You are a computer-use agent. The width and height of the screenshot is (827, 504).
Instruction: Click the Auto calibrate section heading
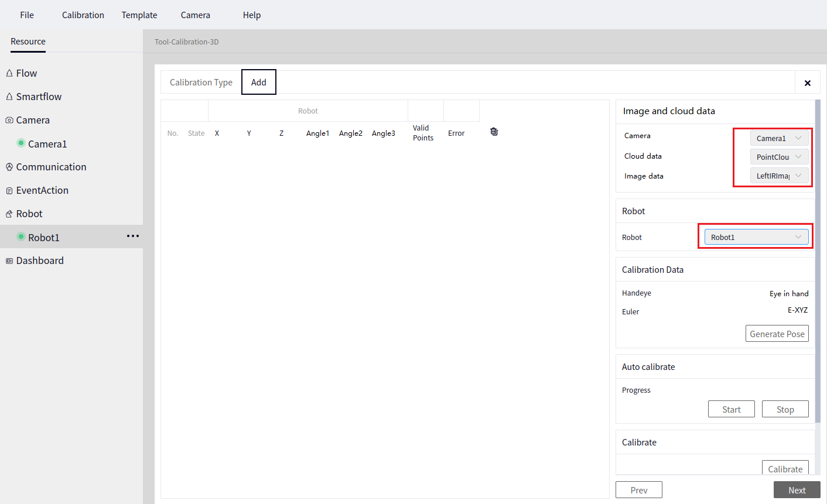point(648,367)
